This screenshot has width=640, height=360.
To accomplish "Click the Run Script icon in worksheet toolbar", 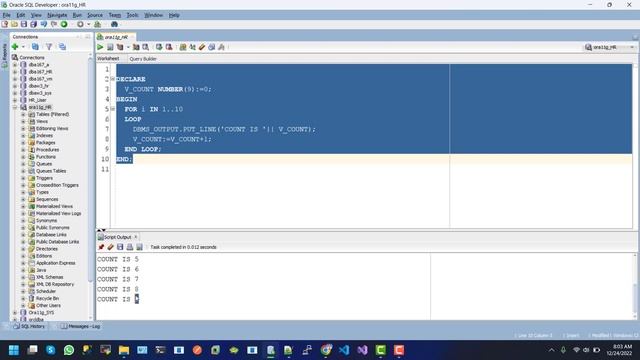I will [x=110, y=47].
